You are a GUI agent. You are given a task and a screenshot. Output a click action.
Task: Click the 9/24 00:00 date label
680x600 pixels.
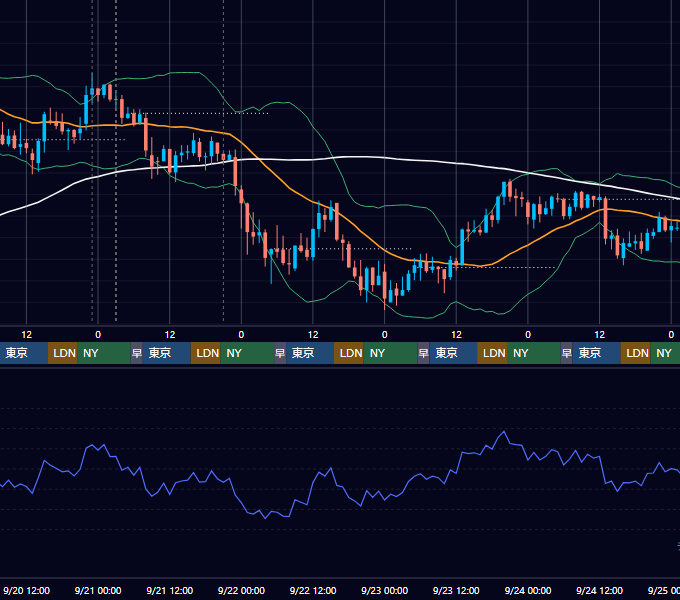[528, 590]
